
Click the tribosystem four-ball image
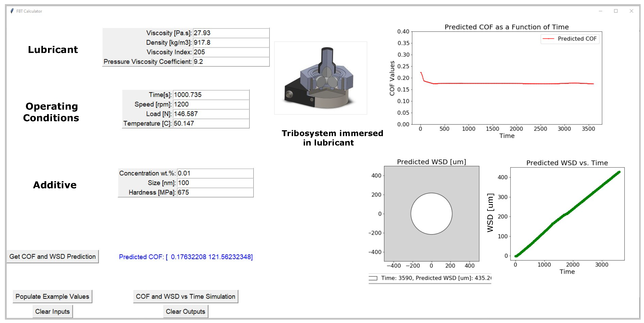pyautogui.click(x=321, y=78)
